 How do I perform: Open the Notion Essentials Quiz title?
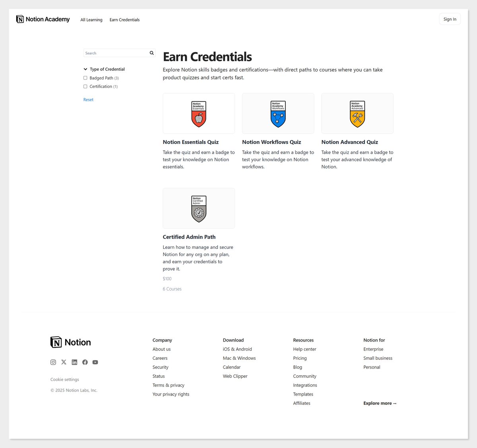coord(191,142)
